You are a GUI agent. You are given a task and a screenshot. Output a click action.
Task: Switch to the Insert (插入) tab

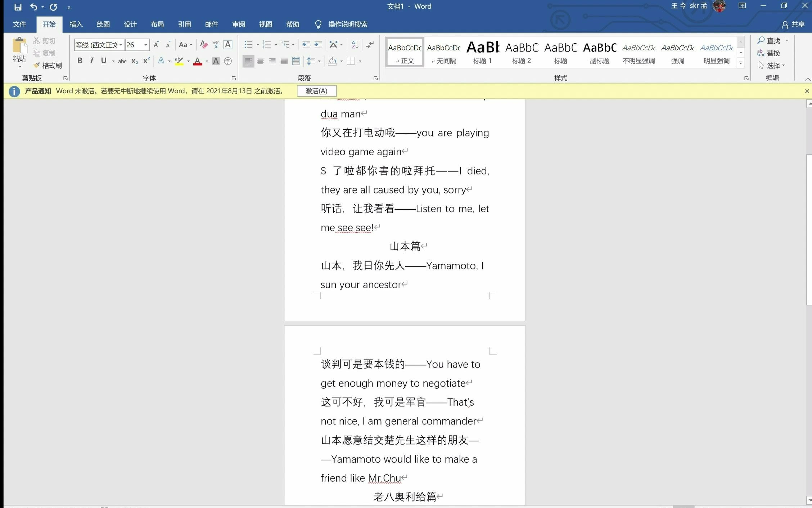pyautogui.click(x=76, y=24)
